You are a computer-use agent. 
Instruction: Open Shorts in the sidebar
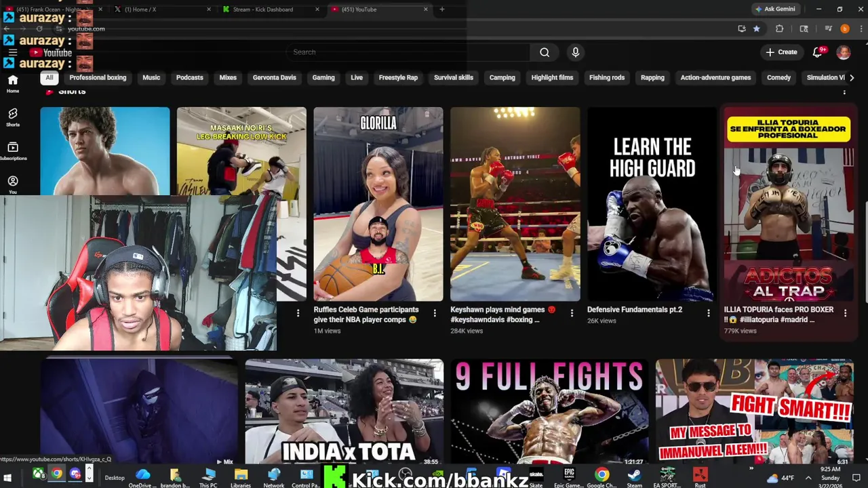[13, 117]
